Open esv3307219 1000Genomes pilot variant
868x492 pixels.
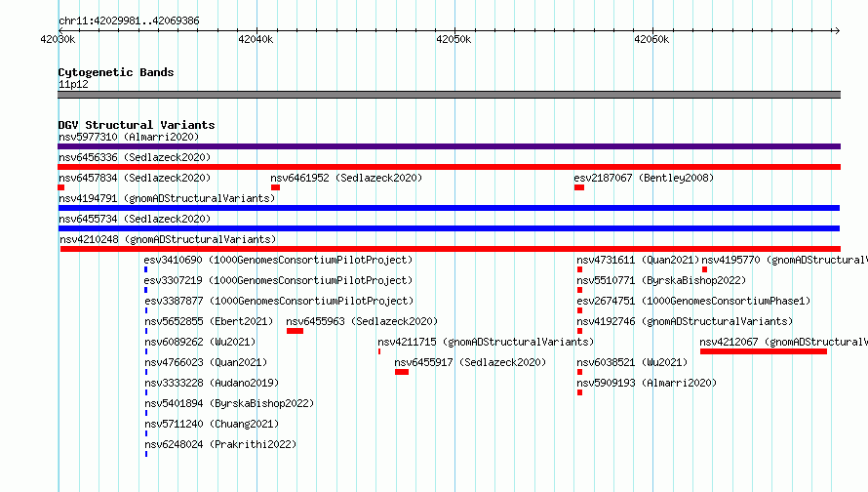point(278,280)
